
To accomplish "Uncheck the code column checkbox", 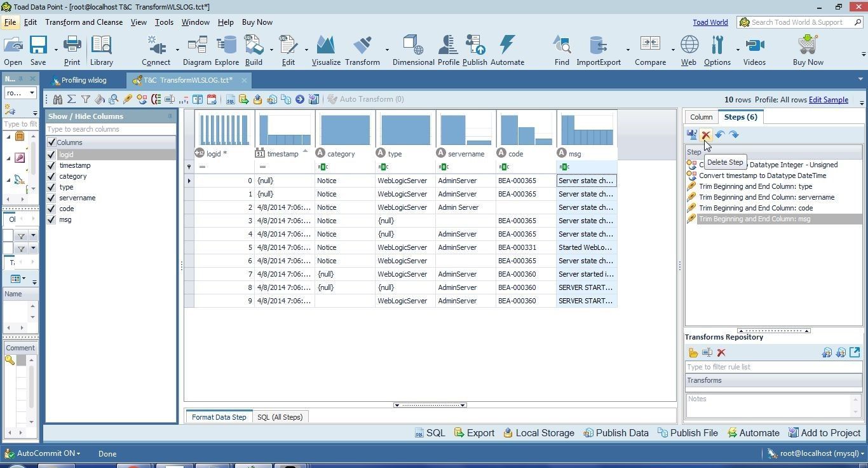I will coord(51,209).
